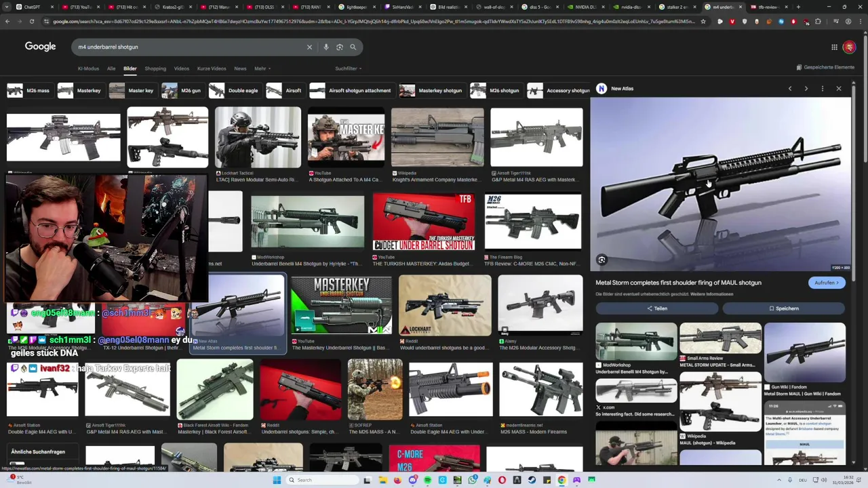Filter by Masterkey shotgun chip
The width and height of the screenshot is (868, 488).
[x=431, y=90]
